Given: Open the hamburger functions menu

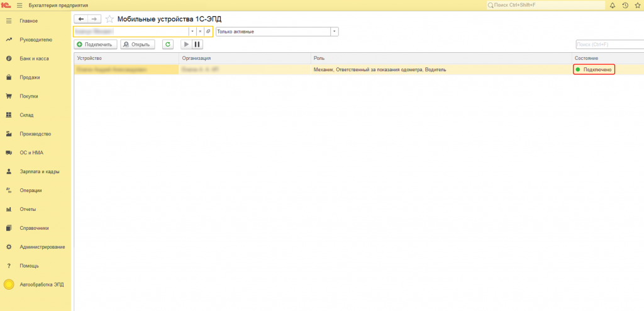Looking at the screenshot, I should (19, 5).
